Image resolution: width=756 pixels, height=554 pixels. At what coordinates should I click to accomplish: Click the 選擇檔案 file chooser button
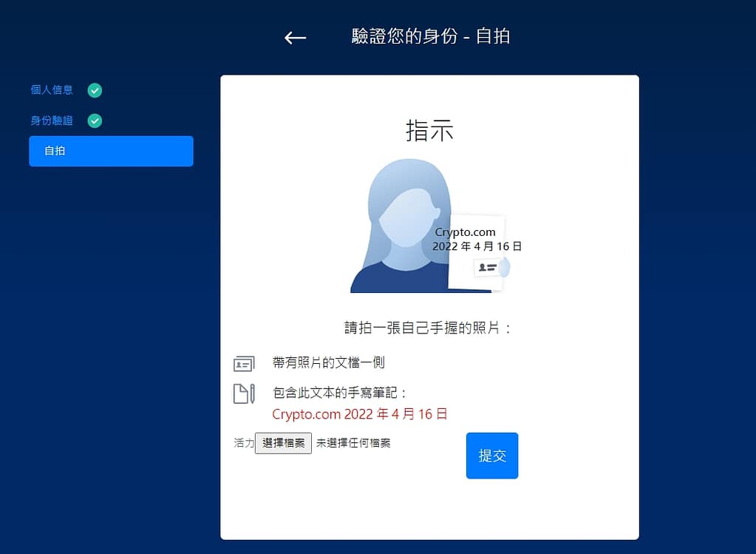coord(283,443)
